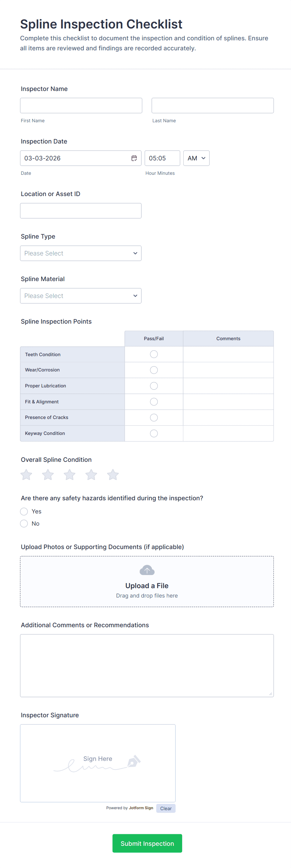Open the AM/PM time selector
The image size is (291, 868).
tap(196, 158)
